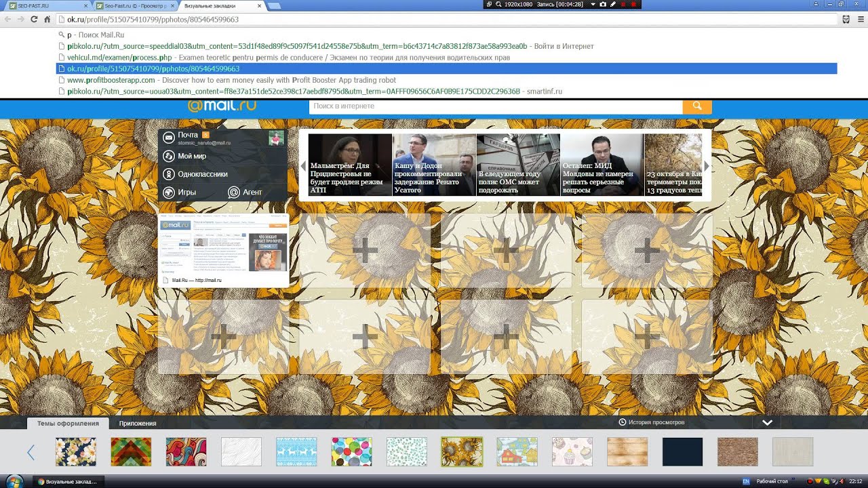The image size is (868, 488).
Task: Open news 'Осталеп: МИД Молдовы'
Action: (602, 165)
